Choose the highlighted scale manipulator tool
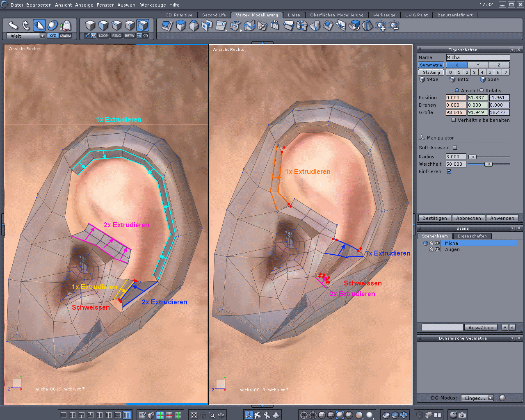 [x=39, y=26]
